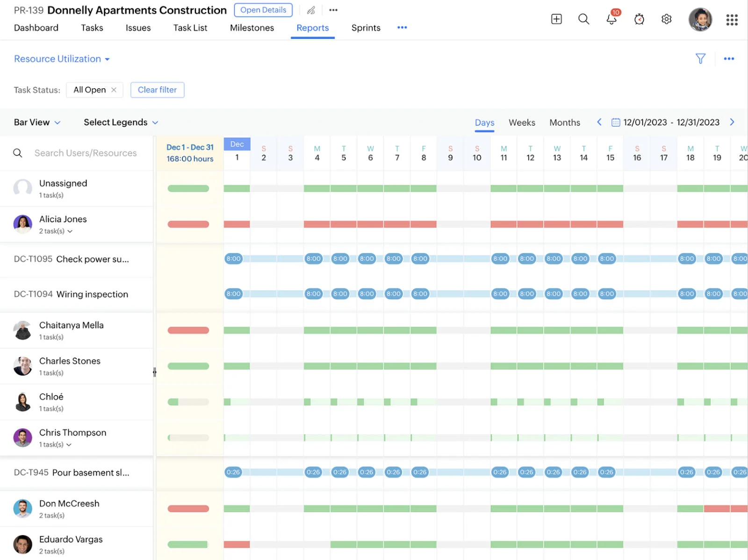
Task: Select the Reports tab
Action: tap(312, 28)
